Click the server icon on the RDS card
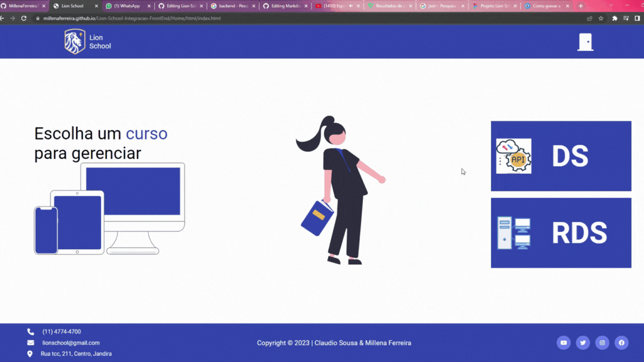This screenshot has width=644, height=362. pyautogui.click(x=513, y=233)
